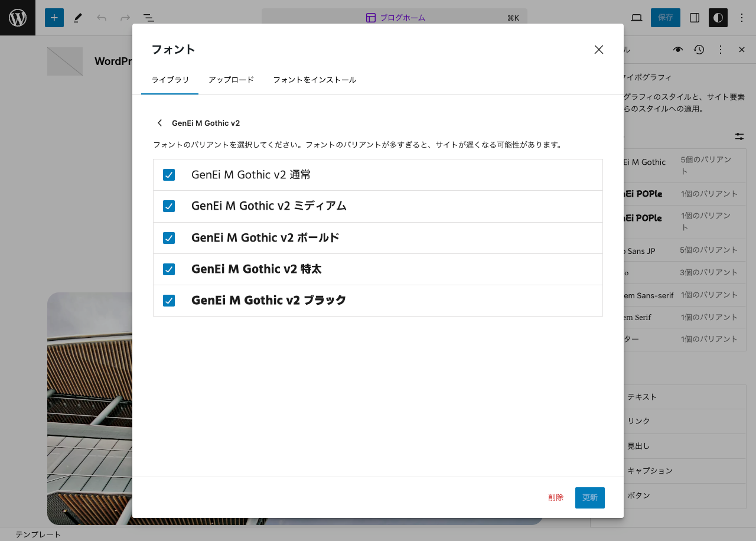Screen dimensions: 756x541
Task: Open the WordPress logo menu
Action: point(18,18)
